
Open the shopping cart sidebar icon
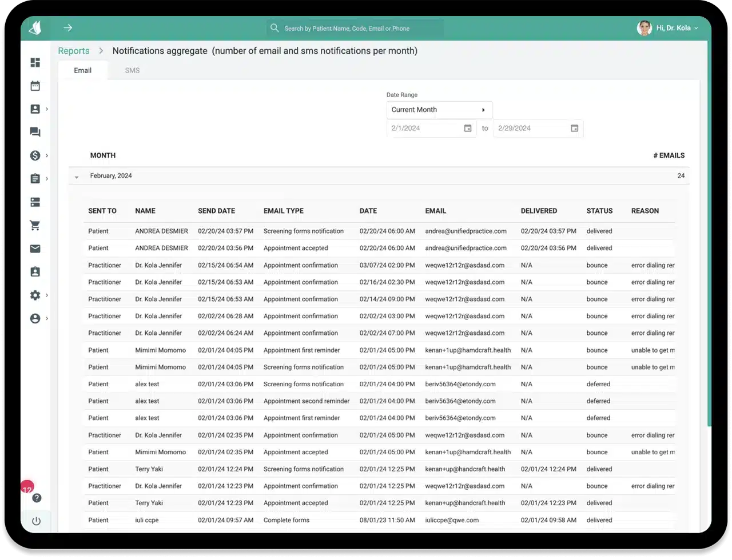(35, 226)
